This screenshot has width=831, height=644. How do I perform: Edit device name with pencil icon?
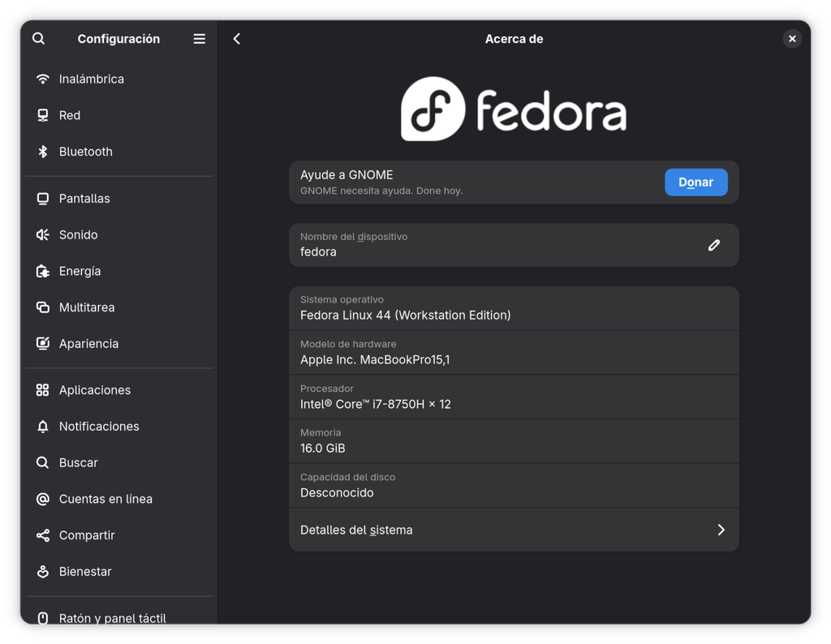point(714,245)
